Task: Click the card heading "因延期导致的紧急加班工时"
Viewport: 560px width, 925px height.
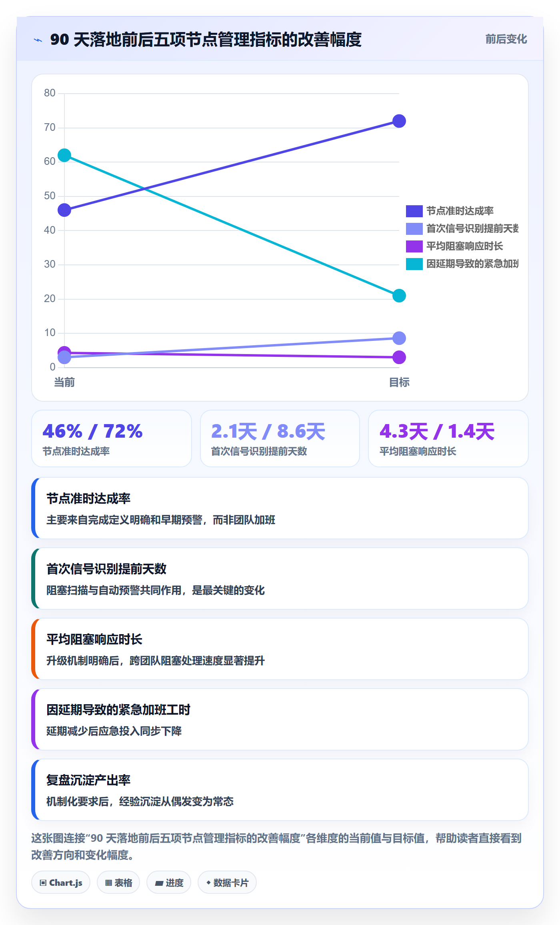Action: click(x=118, y=710)
